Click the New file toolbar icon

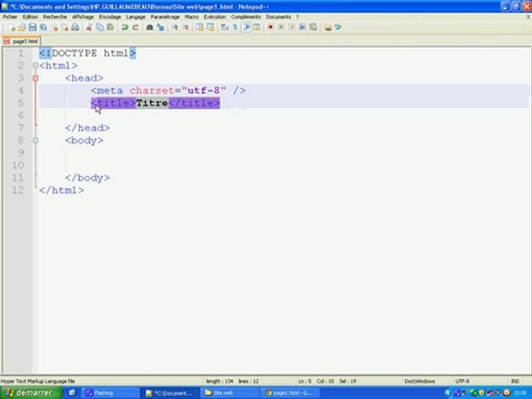[x=11, y=28]
